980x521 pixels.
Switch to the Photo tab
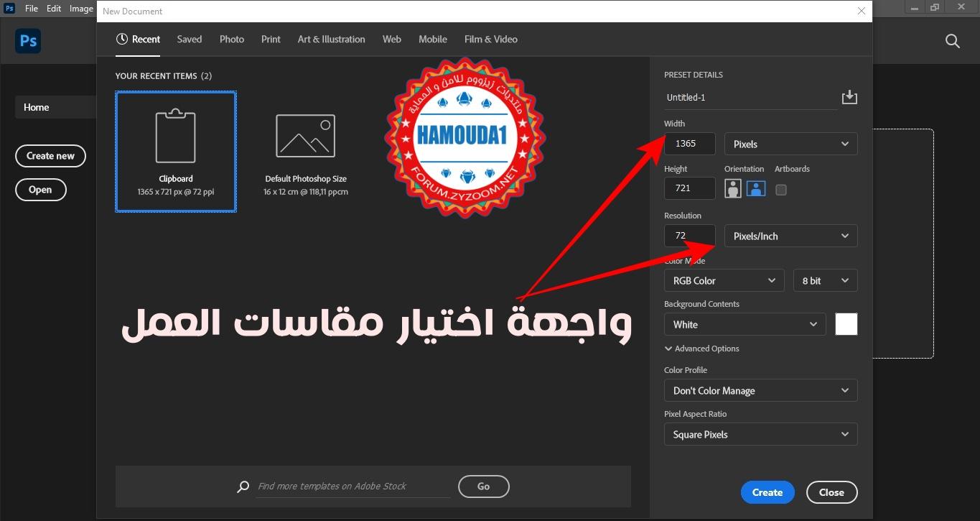(x=232, y=39)
